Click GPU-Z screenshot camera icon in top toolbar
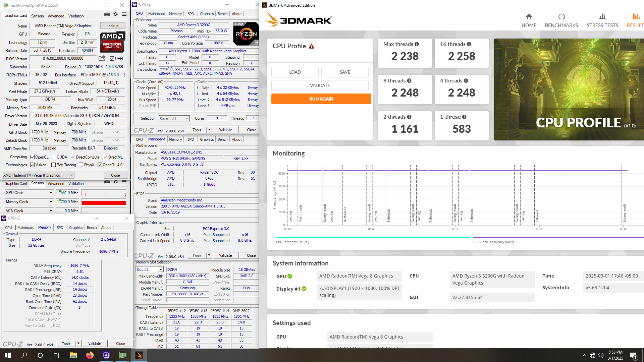This screenshot has width=644, height=362. coord(107,14)
